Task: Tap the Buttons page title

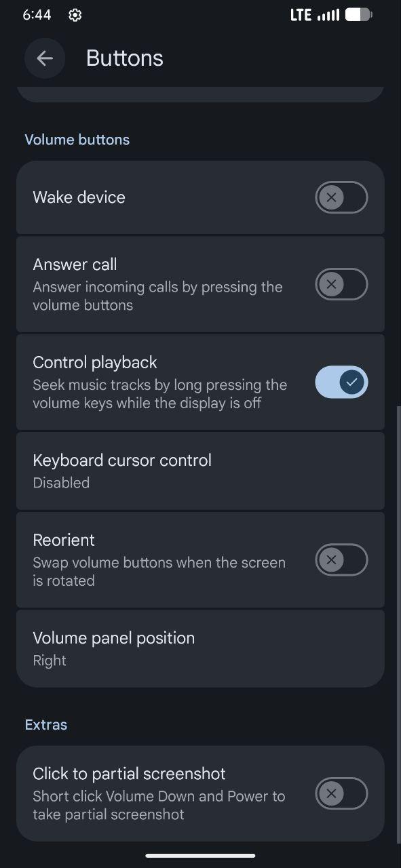Action: coord(125,58)
